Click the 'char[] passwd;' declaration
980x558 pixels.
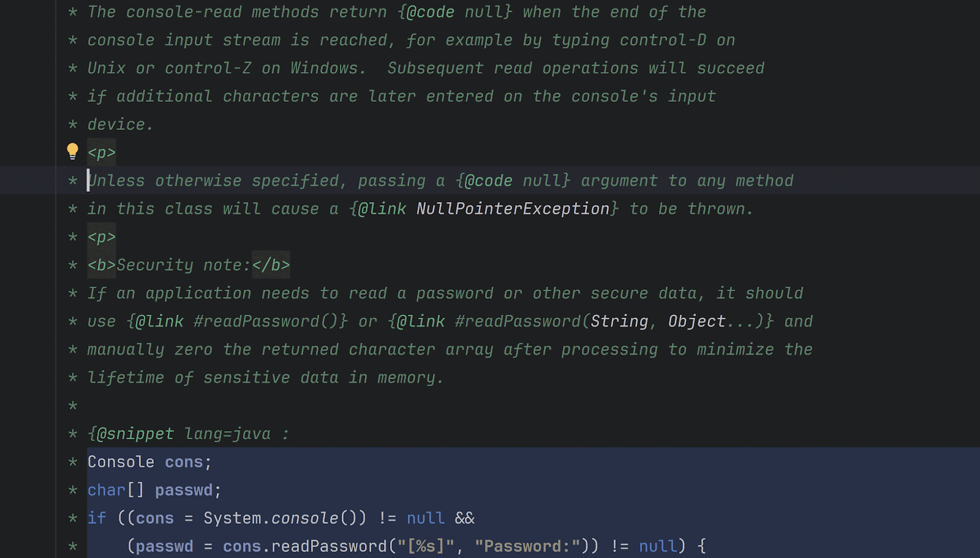click(154, 491)
